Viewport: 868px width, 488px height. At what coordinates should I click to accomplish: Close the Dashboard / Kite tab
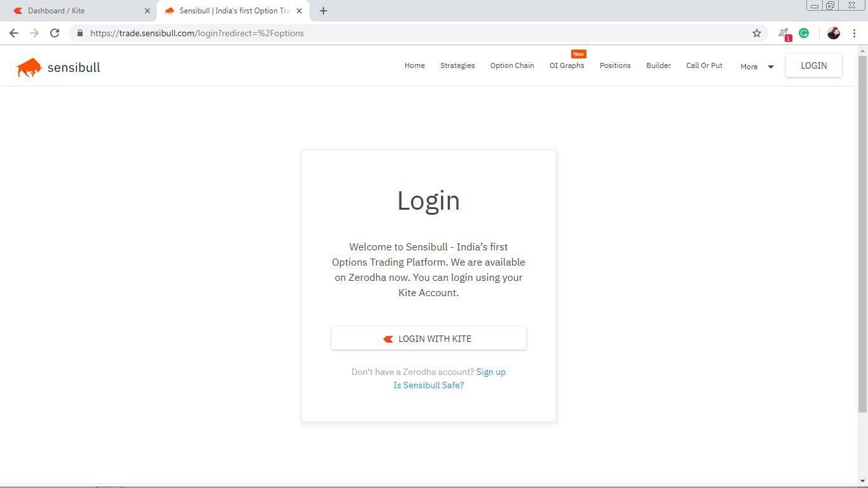[x=147, y=11]
